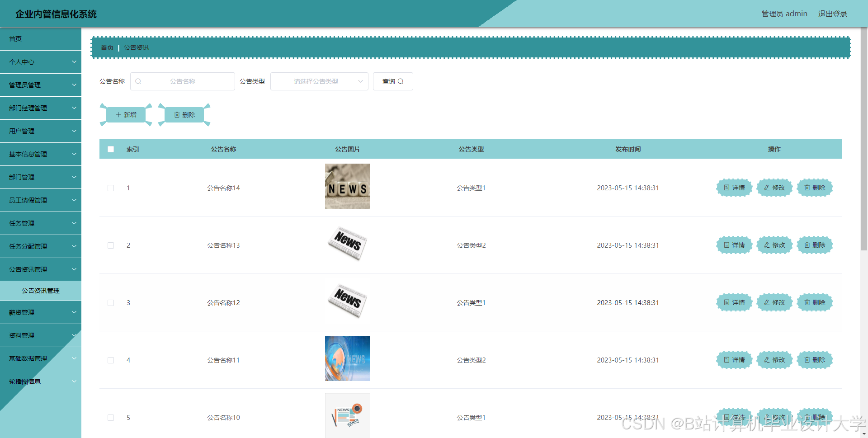Toggle the select-all checkbox in table header
The image size is (868, 438).
tap(111, 149)
